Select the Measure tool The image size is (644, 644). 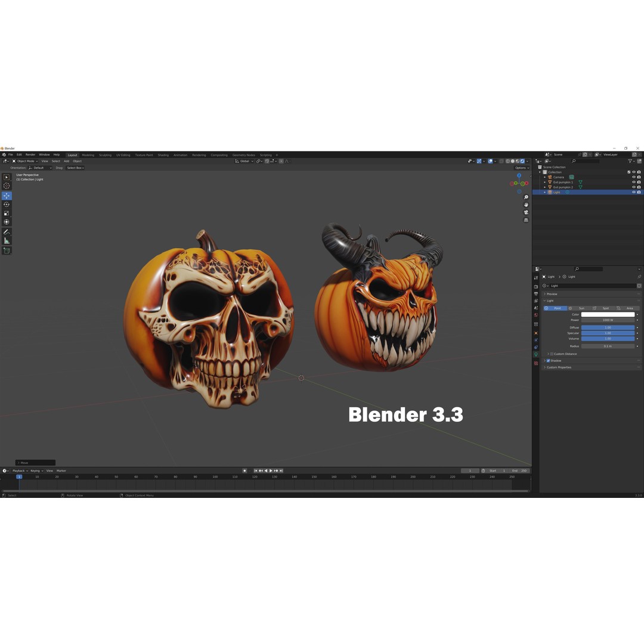coord(7,241)
